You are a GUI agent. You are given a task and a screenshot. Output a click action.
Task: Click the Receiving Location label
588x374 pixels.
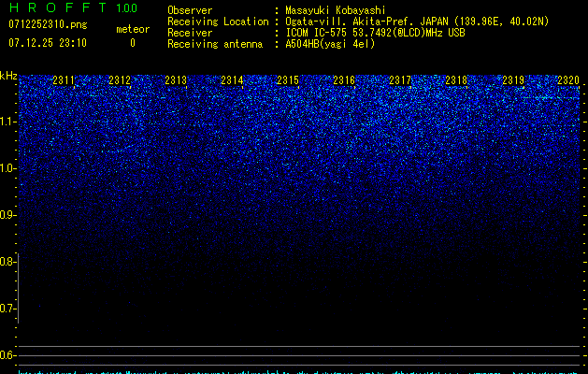[x=218, y=22]
